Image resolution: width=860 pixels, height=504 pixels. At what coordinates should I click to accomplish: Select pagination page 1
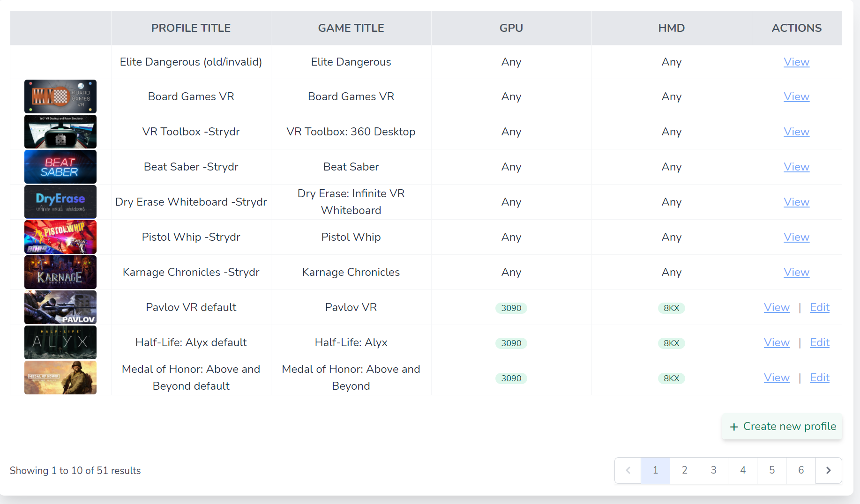pos(655,470)
